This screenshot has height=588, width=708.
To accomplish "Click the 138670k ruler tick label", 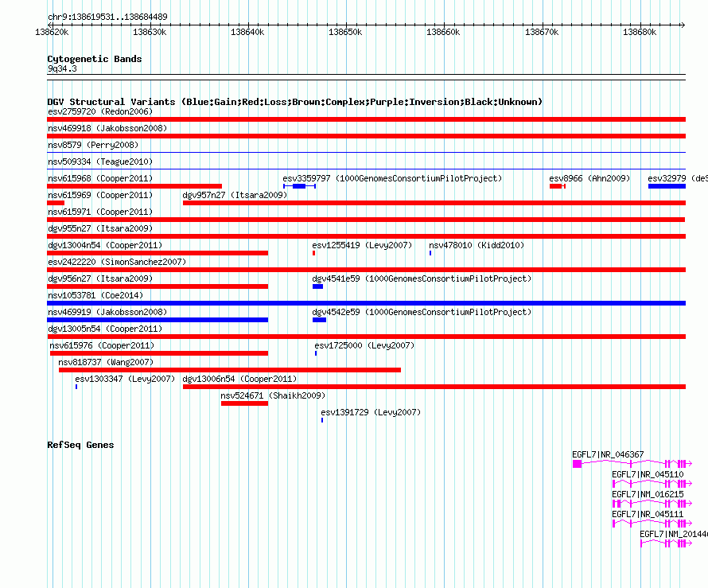I will pos(542,32).
